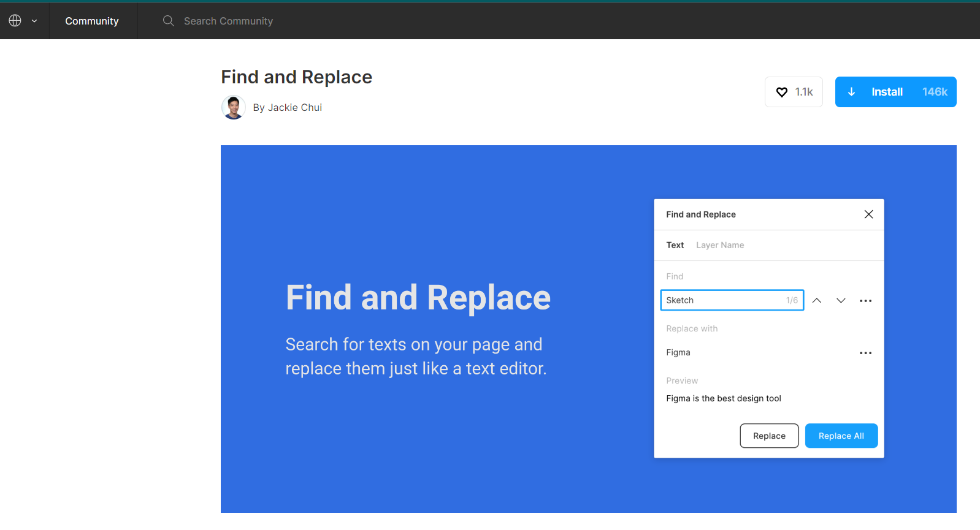This screenshot has width=980, height=530.
Task: Click the Find field containing Sketch
Action: [x=732, y=300]
